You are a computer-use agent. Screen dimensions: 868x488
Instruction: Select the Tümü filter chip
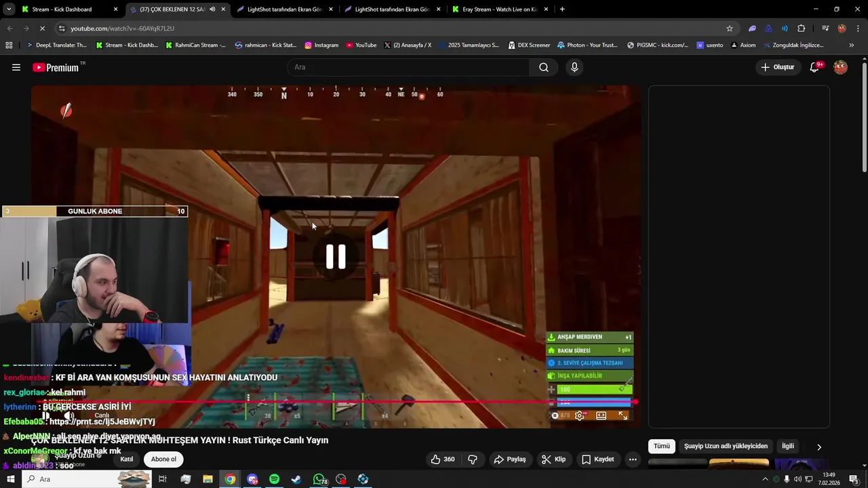click(x=662, y=446)
